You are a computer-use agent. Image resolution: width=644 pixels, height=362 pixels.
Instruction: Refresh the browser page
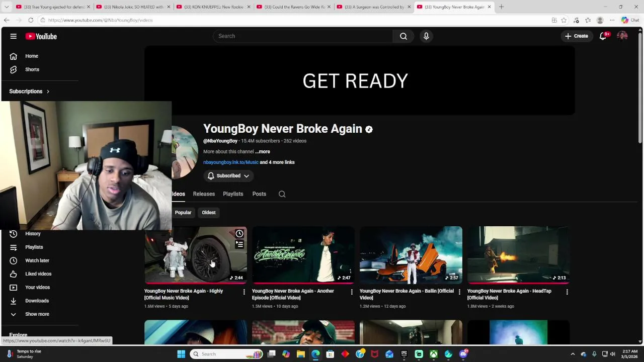(x=31, y=20)
